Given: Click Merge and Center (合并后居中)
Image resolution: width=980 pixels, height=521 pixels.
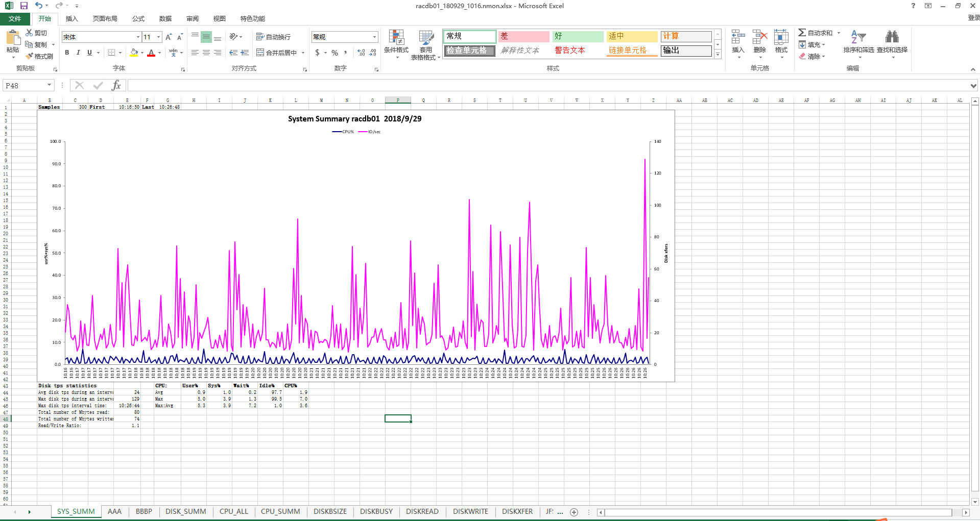Looking at the screenshot, I should pyautogui.click(x=276, y=53).
